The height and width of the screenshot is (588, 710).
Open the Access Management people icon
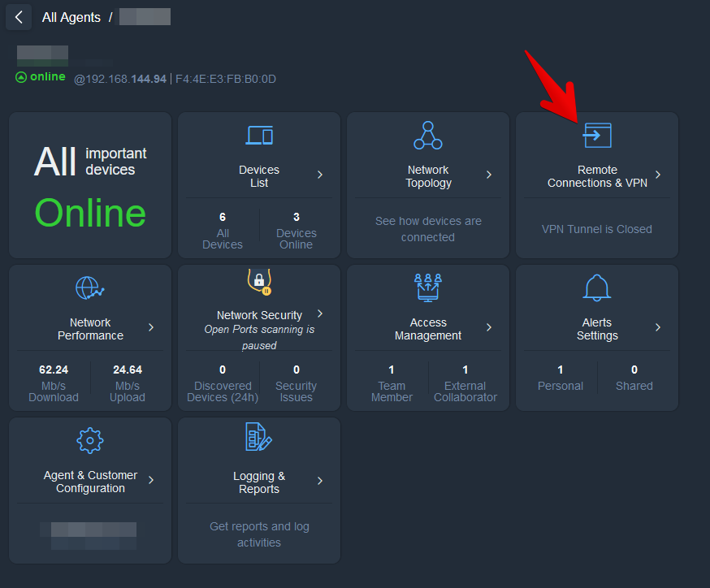(x=428, y=288)
